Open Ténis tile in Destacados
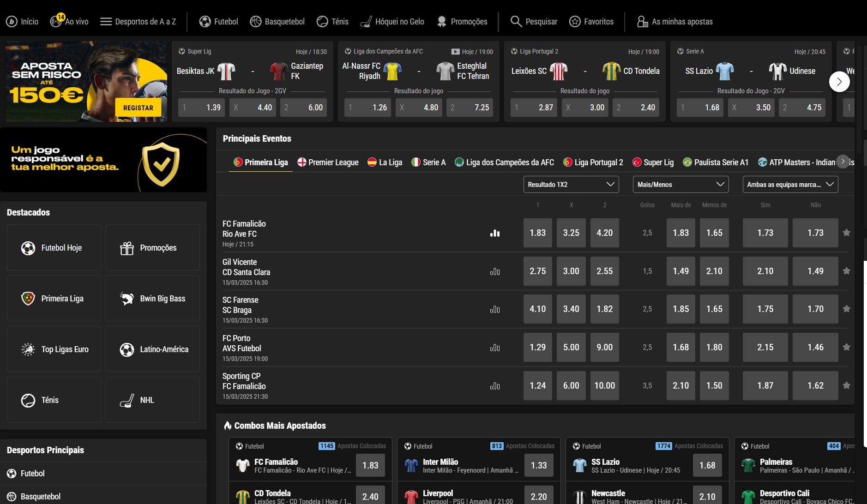This screenshot has width=867, height=504. 54,400
